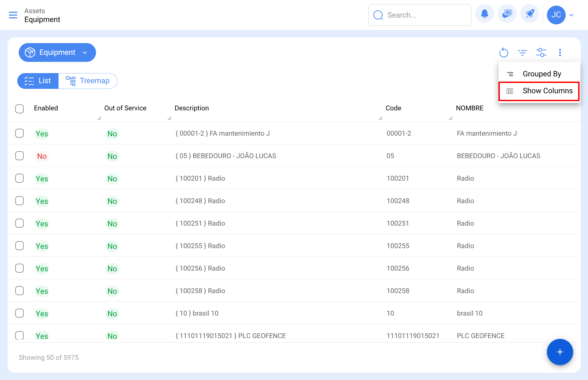This screenshot has width=588, height=380.
Task: Switch to the List view tab
Action: point(38,81)
